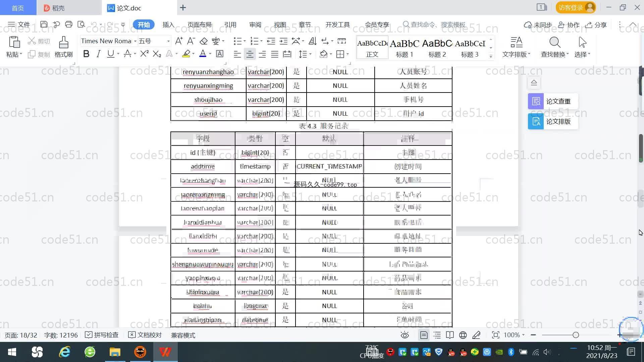Click the yellow highlight color swatch
Image resolution: width=644 pixels, height=362 pixels.
[186, 54]
